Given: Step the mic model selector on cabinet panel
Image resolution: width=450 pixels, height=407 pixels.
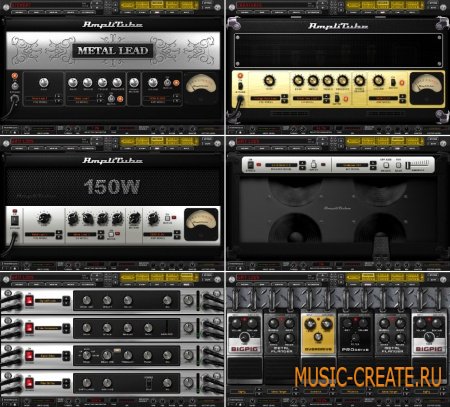Looking at the screenshot, I should pos(373,165).
